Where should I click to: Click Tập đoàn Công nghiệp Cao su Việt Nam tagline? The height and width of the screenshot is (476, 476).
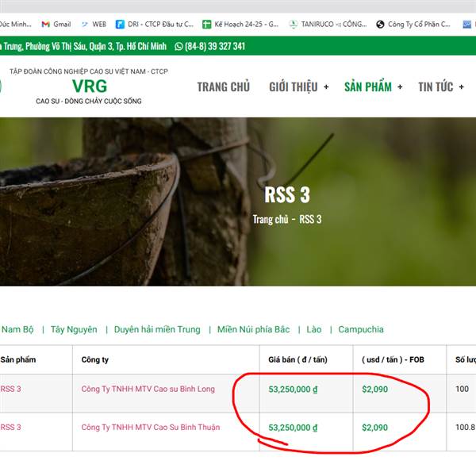(x=89, y=71)
